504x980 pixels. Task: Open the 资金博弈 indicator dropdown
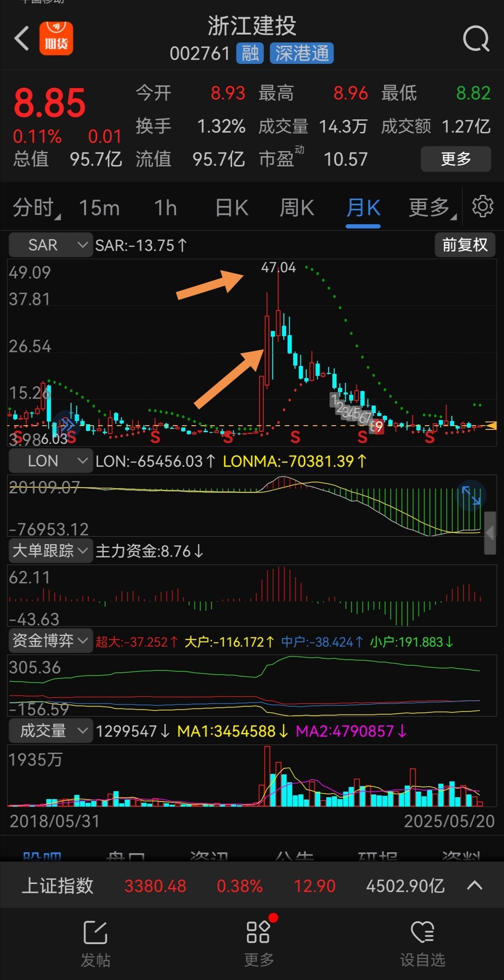click(50, 641)
